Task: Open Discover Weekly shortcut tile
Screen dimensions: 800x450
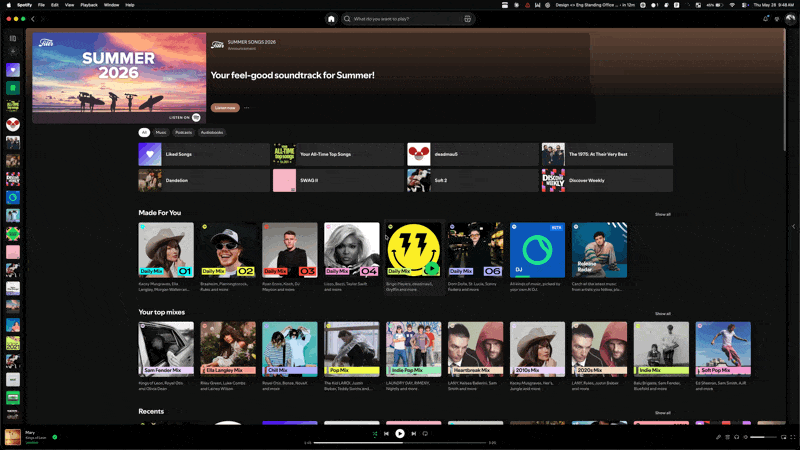Action: 607,181
